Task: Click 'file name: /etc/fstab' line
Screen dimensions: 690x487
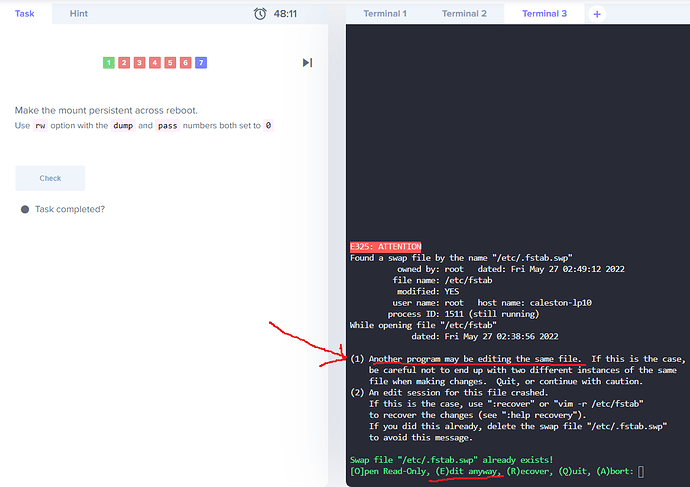Action: (x=442, y=280)
